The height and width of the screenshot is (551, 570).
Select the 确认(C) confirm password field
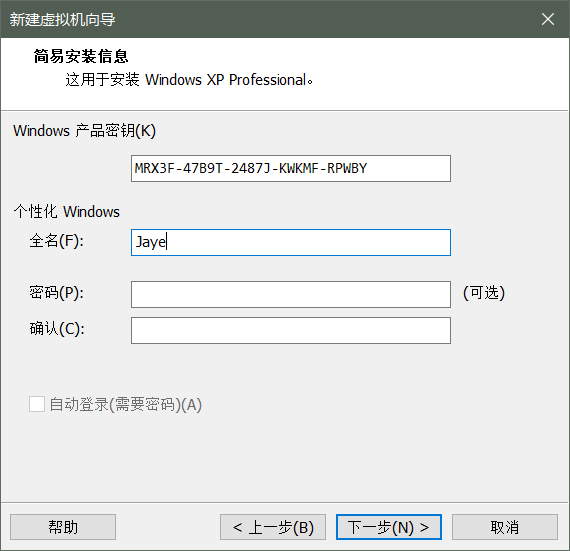point(291,330)
